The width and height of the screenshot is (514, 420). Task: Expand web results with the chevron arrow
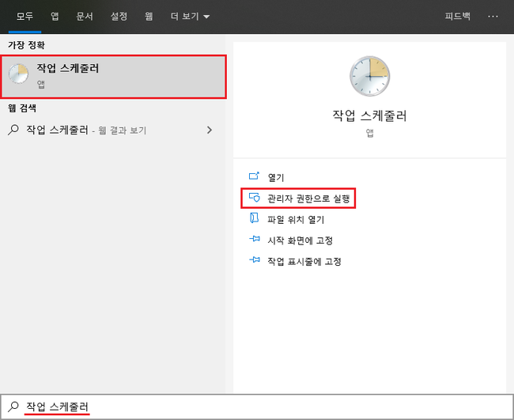(x=210, y=130)
